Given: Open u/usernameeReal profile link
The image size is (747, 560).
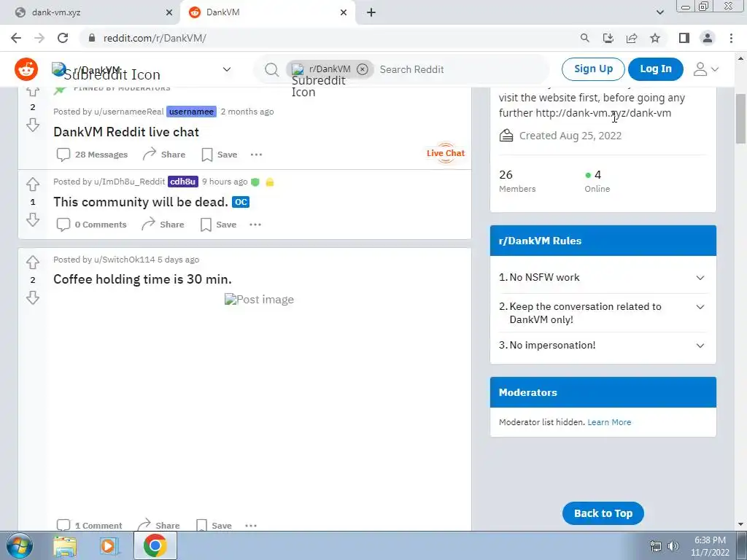Looking at the screenshot, I should pos(128,112).
